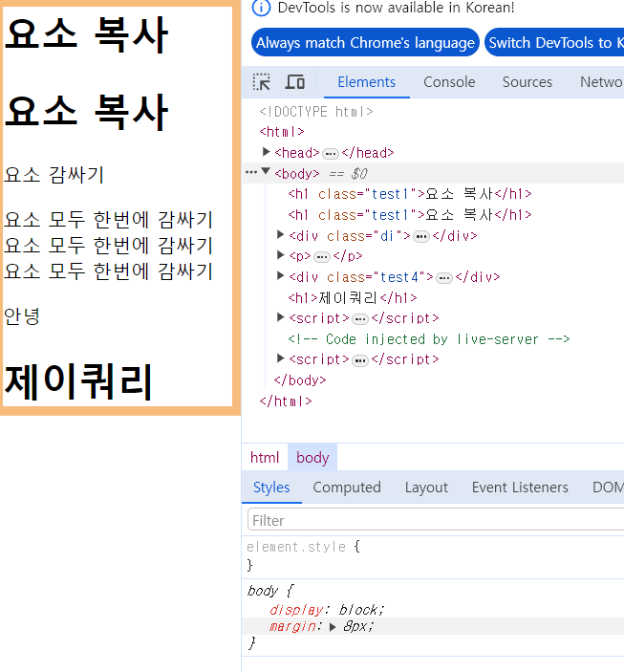Screen dimensions: 624x672
Task: Toggle the device toolbar icon
Action: (295, 82)
